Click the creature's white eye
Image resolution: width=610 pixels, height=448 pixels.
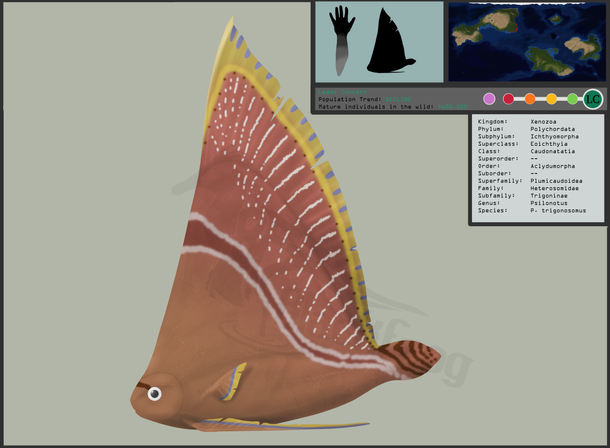154,394
